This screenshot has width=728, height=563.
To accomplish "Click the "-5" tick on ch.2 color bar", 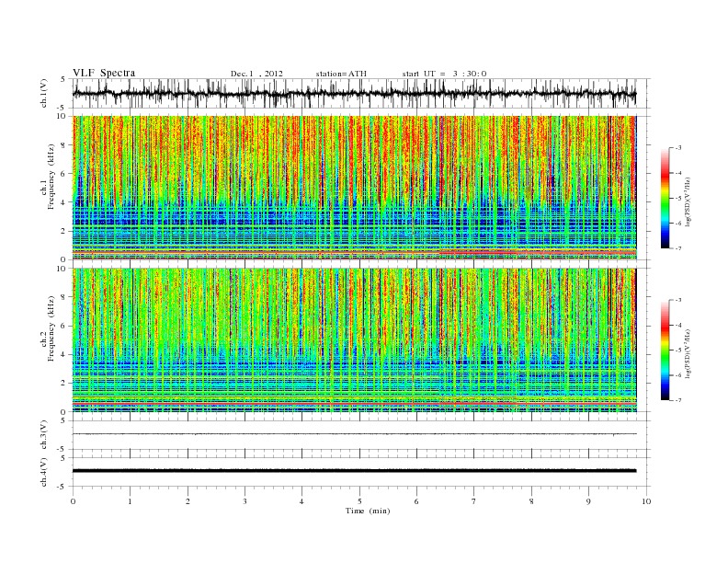I will click(x=678, y=350).
